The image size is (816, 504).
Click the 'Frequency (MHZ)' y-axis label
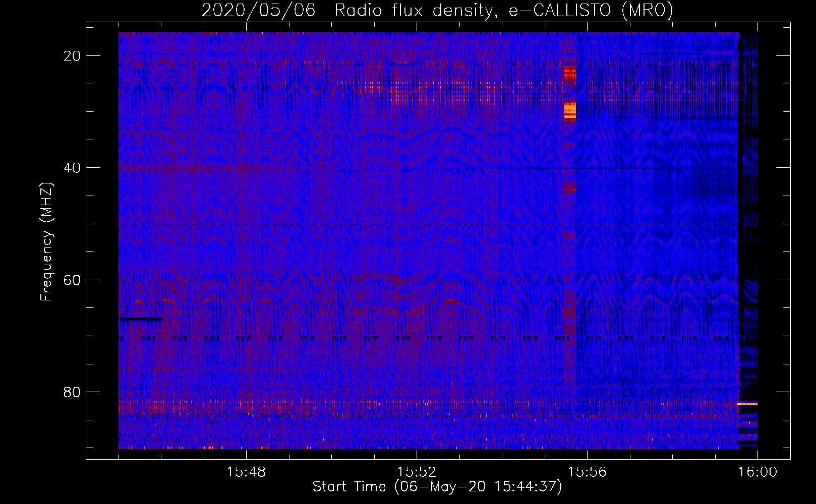click(x=46, y=242)
